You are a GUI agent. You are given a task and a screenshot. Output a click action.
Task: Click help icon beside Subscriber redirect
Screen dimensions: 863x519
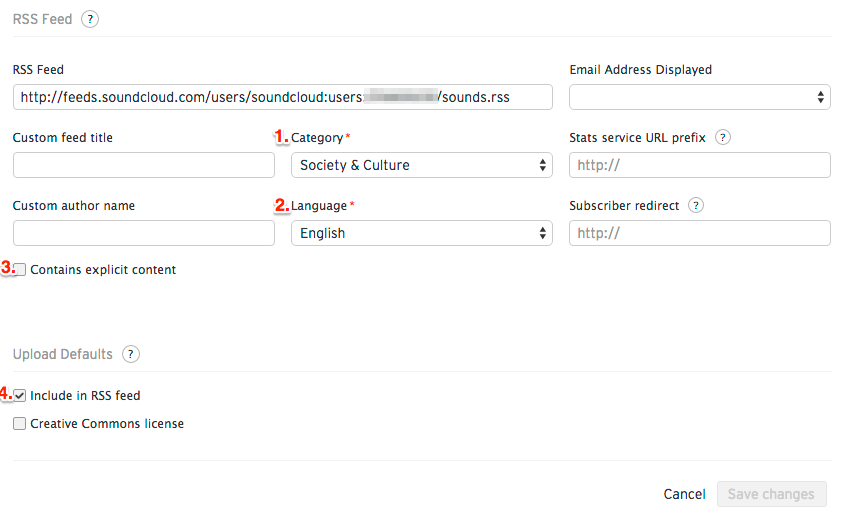click(696, 205)
